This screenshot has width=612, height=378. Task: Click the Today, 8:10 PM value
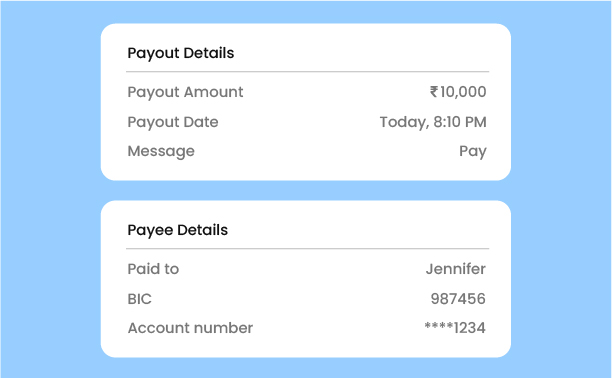click(x=433, y=122)
